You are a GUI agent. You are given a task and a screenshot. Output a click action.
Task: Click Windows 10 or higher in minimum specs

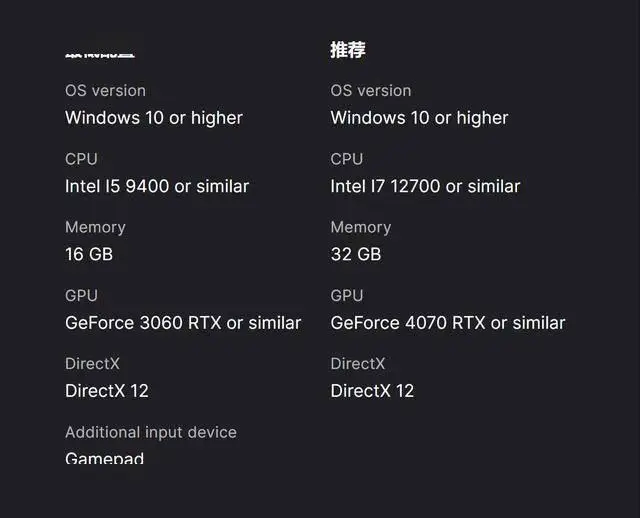[x=154, y=118]
